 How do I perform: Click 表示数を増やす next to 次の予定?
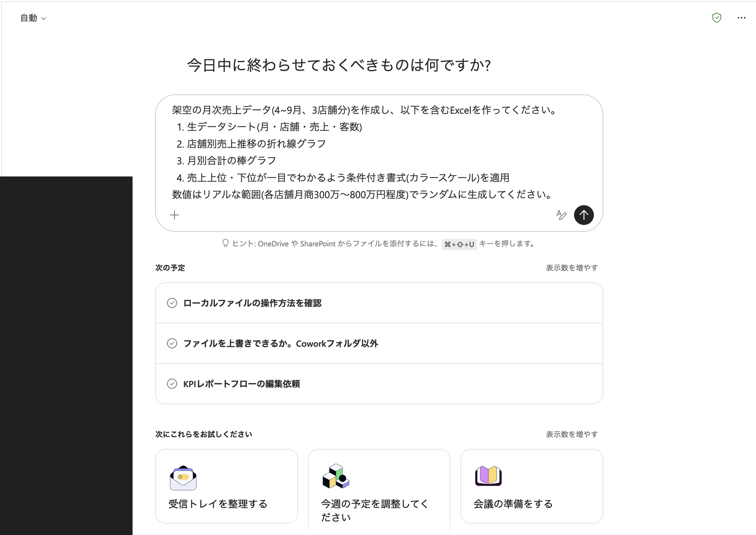572,268
